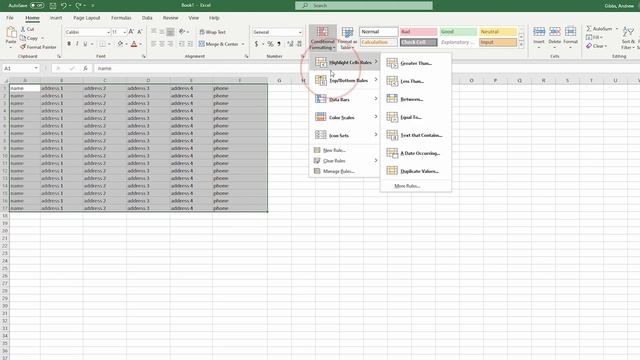Switch to the Insert tab
640x360 pixels.
pyautogui.click(x=56, y=18)
